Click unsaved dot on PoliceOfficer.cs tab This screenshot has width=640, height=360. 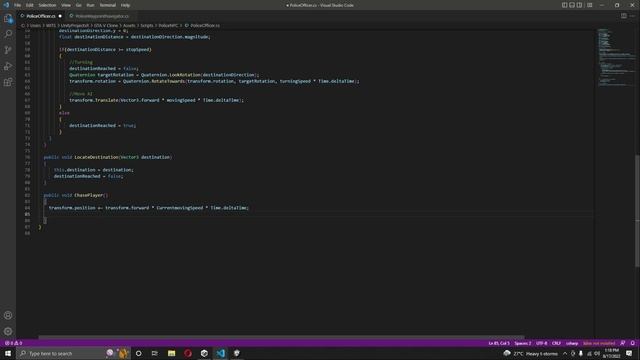point(60,16)
